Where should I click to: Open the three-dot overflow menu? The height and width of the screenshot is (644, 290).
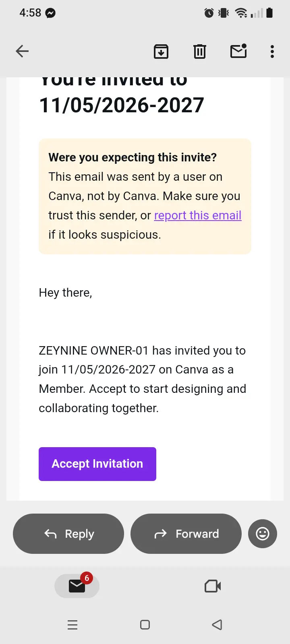pos(272,52)
